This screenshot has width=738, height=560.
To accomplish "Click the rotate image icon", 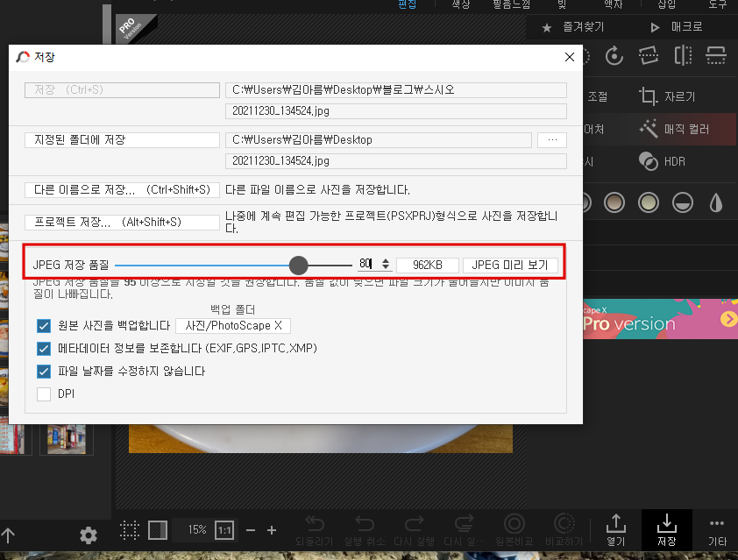I will (614, 55).
